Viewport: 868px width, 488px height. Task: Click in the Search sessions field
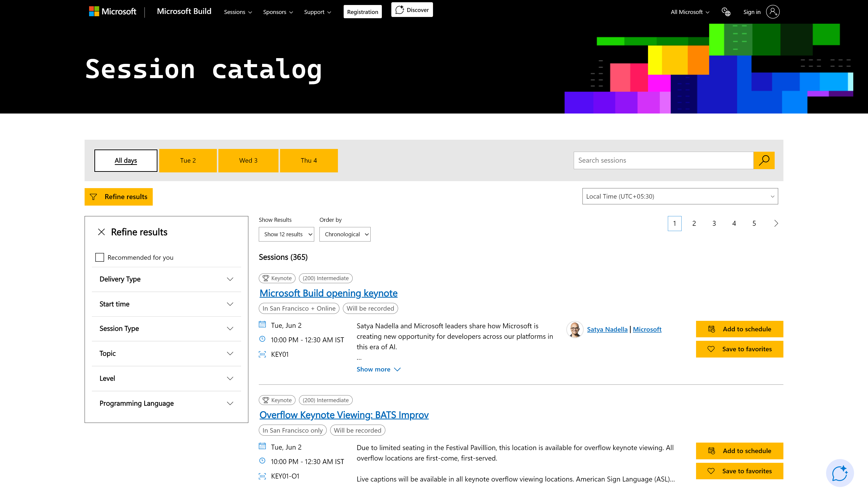663,160
